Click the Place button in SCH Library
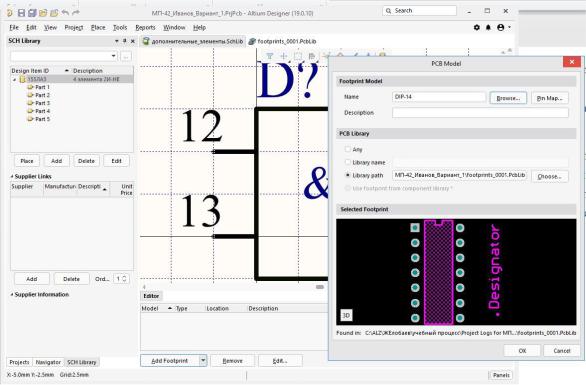The image size is (586, 385). pos(27,161)
